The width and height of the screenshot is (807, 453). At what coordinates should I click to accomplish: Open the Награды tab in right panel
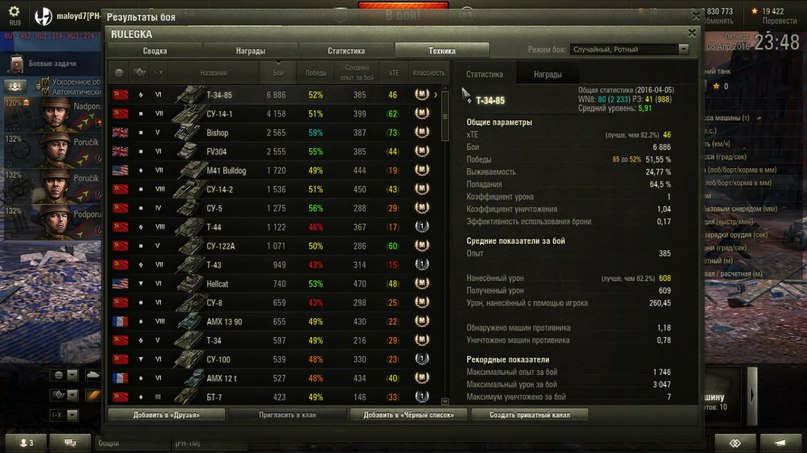548,75
